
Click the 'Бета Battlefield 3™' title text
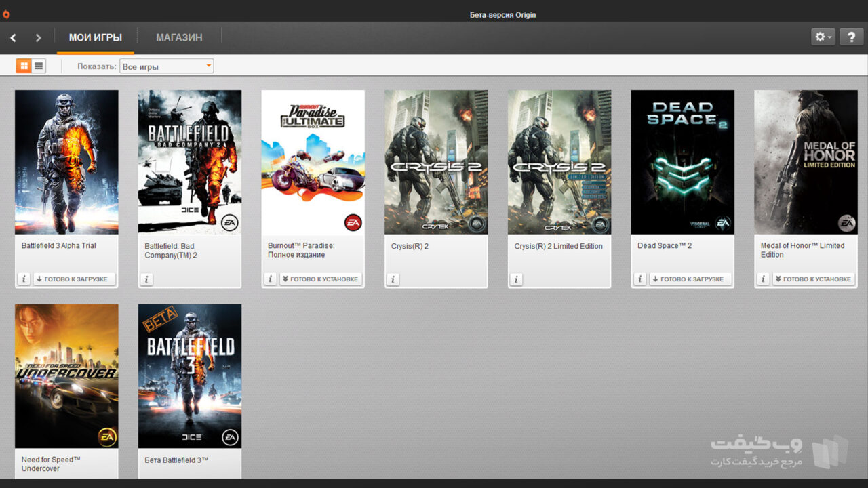coord(176,460)
